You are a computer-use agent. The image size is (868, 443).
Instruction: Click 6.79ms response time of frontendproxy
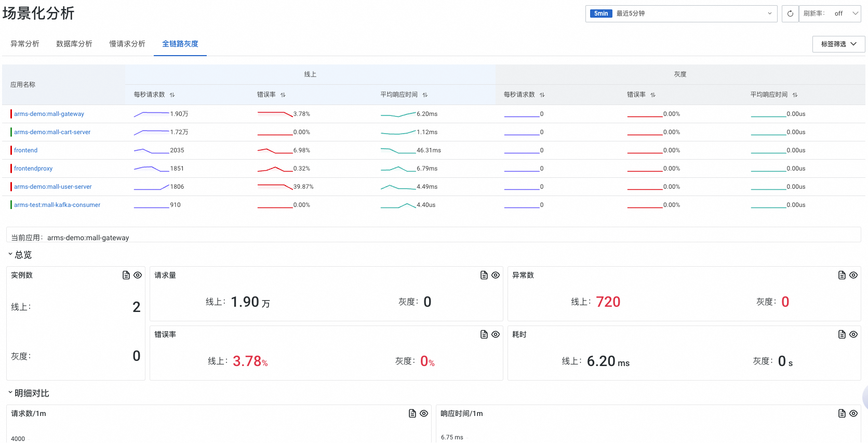(427, 168)
